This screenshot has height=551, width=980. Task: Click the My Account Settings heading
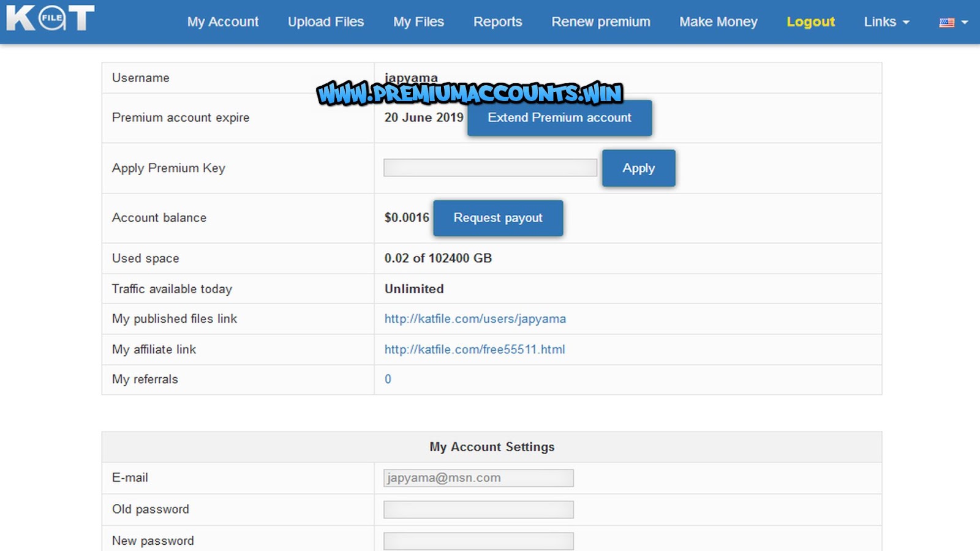(492, 447)
